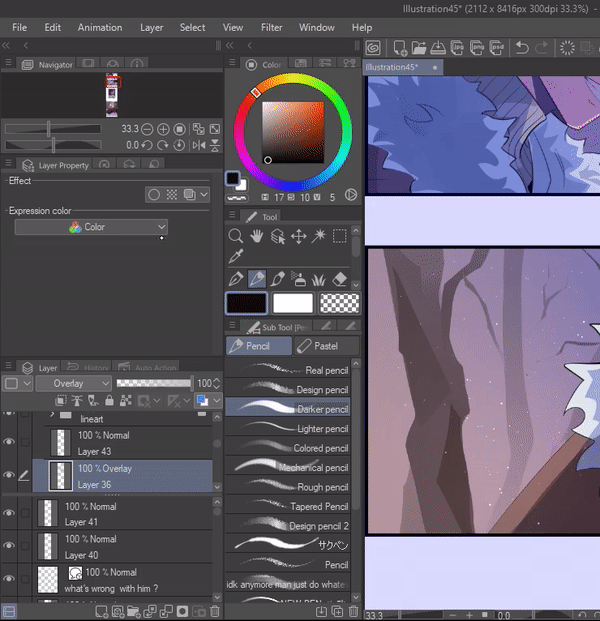Select the Zoom magnifier tool
The height and width of the screenshot is (621, 600).
pyautogui.click(x=236, y=237)
